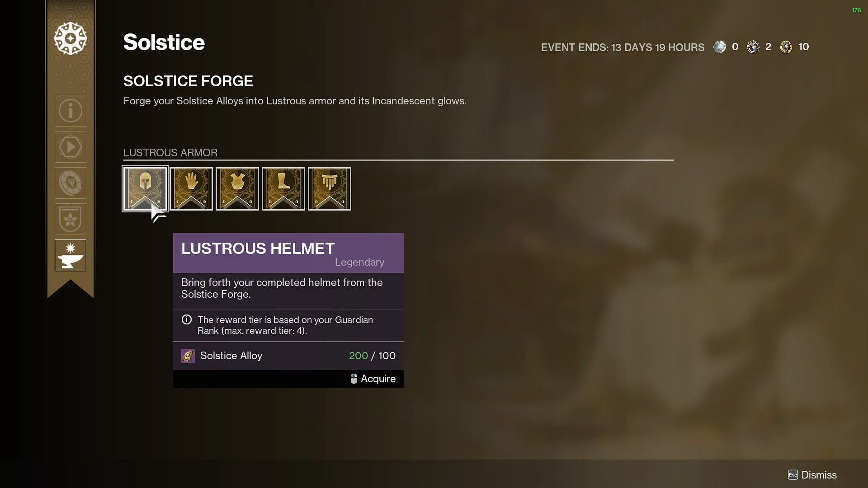Select the Lustrous gauntlets hand icon
This screenshot has width=868, height=488.
click(x=191, y=189)
